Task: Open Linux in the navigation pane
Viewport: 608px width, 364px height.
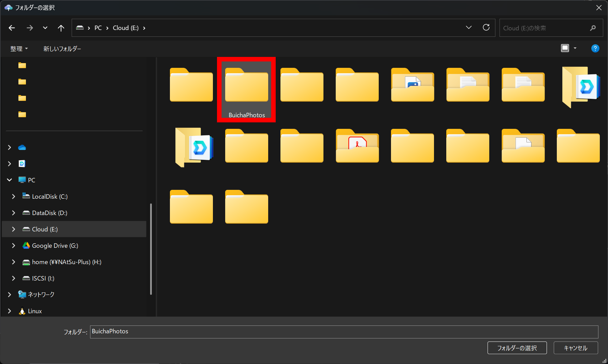Action: pos(34,311)
